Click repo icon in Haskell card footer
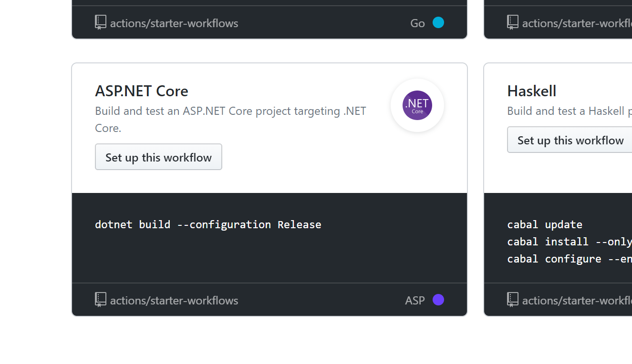 point(513,300)
